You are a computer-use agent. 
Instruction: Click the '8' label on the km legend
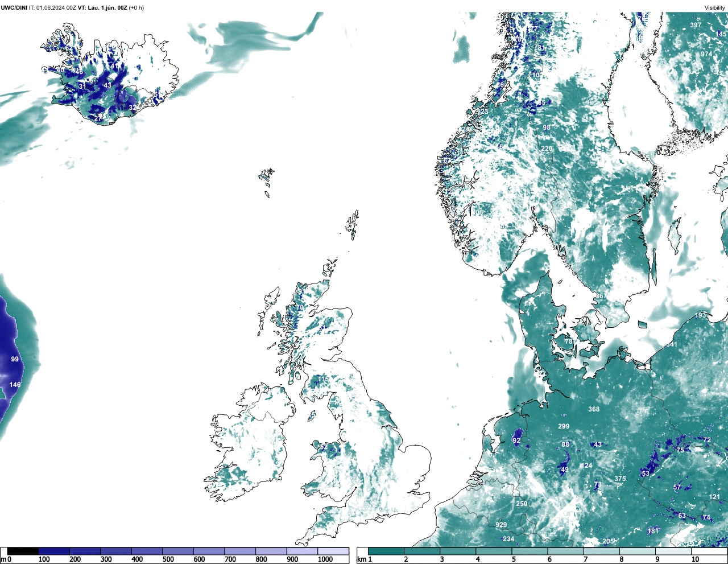[622, 559]
